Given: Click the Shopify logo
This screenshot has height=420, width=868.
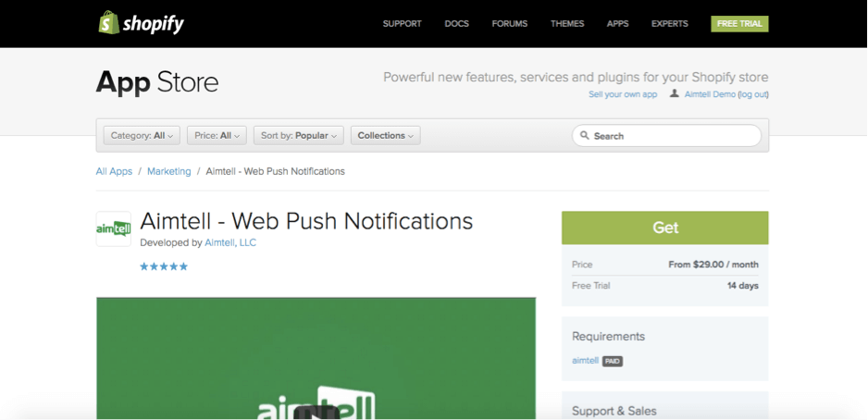Looking at the screenshot, I should [142, 23].
